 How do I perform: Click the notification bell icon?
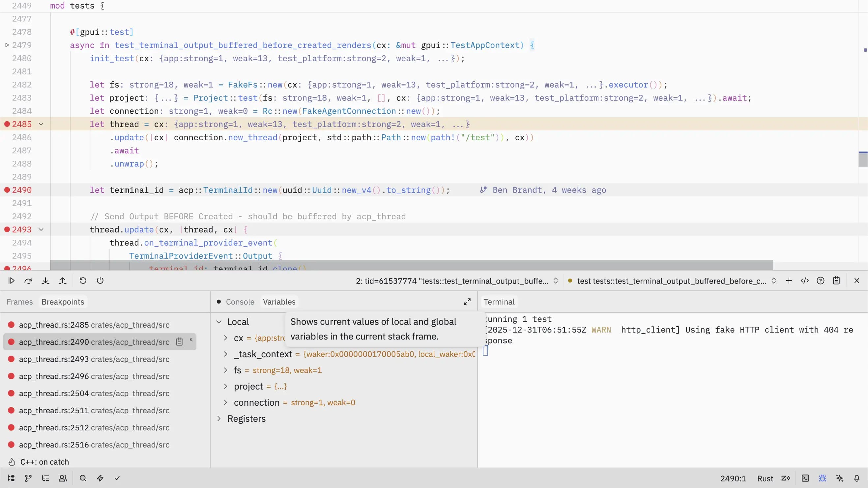[857, 478]
